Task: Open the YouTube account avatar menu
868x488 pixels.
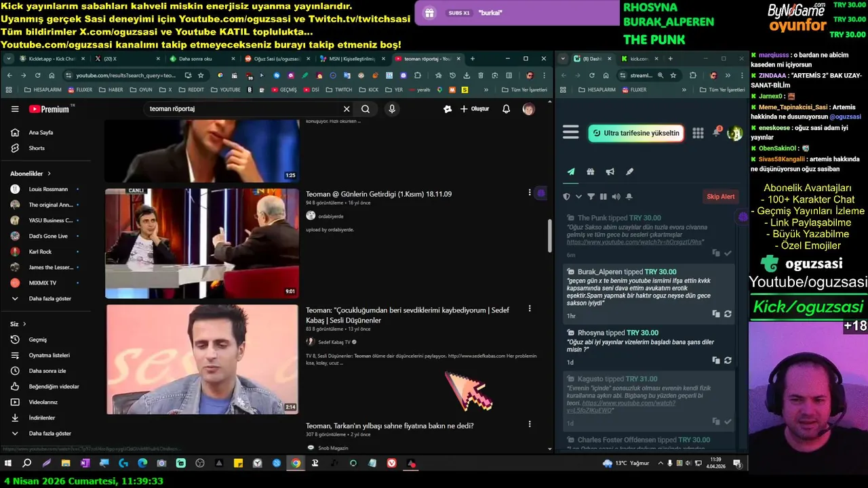Action: pyautogui.click(x=528, y=109)
